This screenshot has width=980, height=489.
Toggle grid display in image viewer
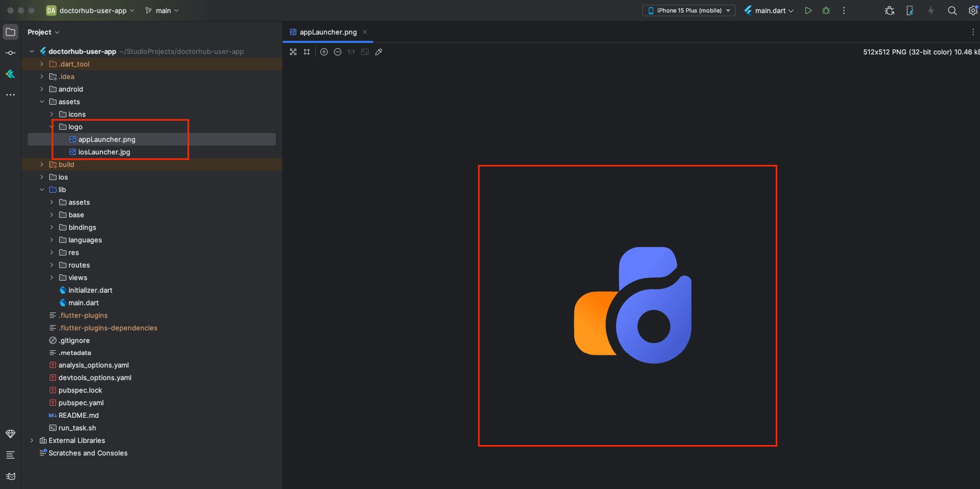pos(307,52)
